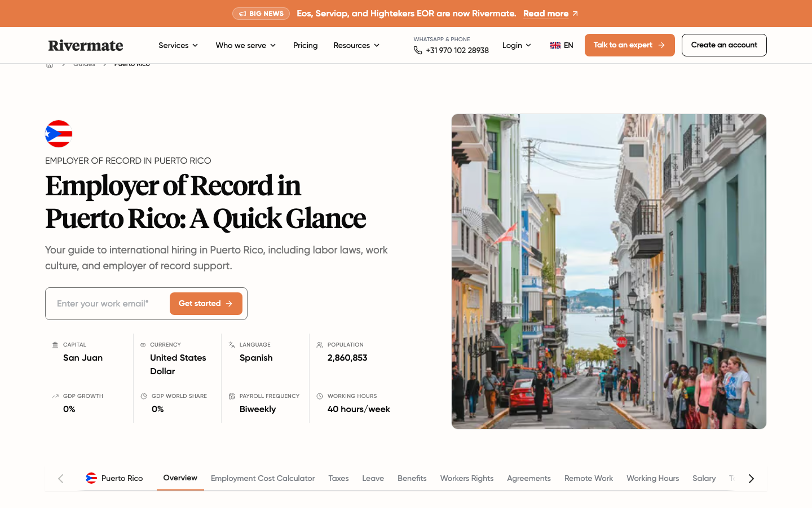
Task: Expand the Services dropdown menu
Action: pos(178,45)
